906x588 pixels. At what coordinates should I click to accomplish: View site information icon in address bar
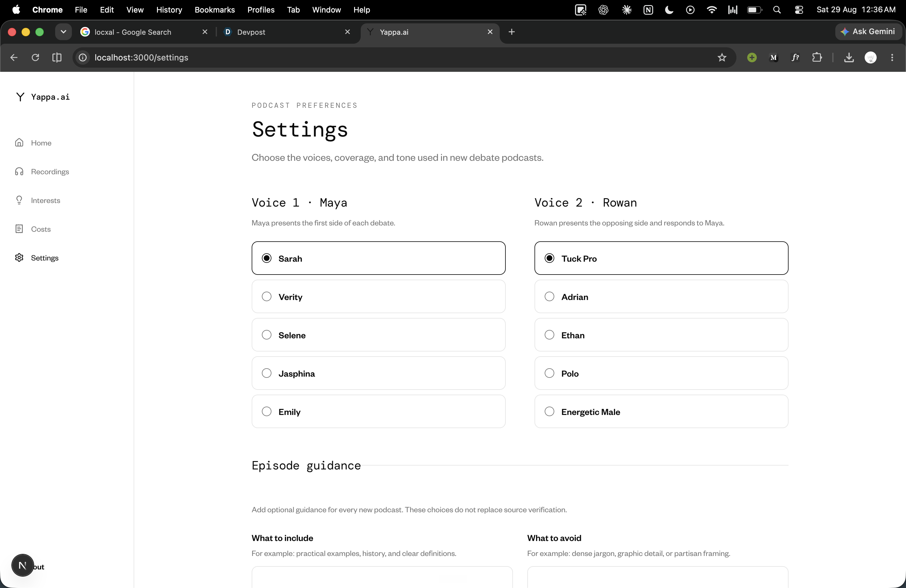pyautogui.click(x=83, y=57)
